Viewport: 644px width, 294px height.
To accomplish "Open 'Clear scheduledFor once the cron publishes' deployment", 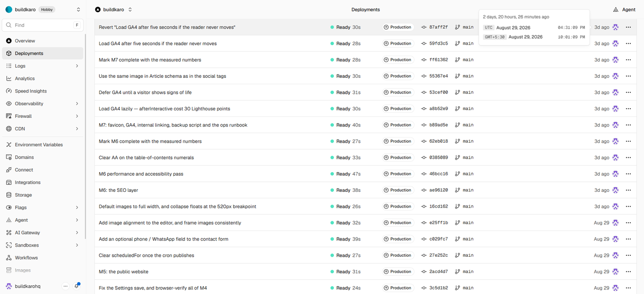I will (146, 255).
